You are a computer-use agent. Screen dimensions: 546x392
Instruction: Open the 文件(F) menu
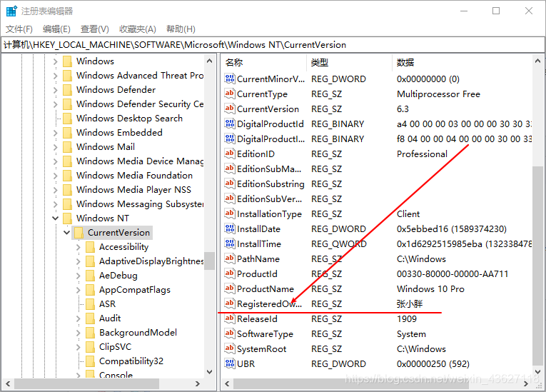coord(19,29)
